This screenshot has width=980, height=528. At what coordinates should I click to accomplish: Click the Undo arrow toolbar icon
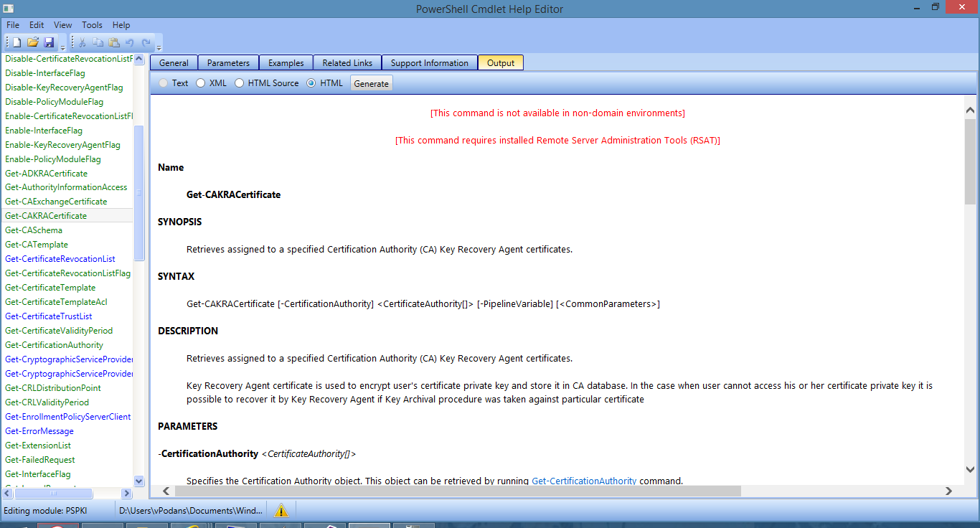tap(130, 43)
